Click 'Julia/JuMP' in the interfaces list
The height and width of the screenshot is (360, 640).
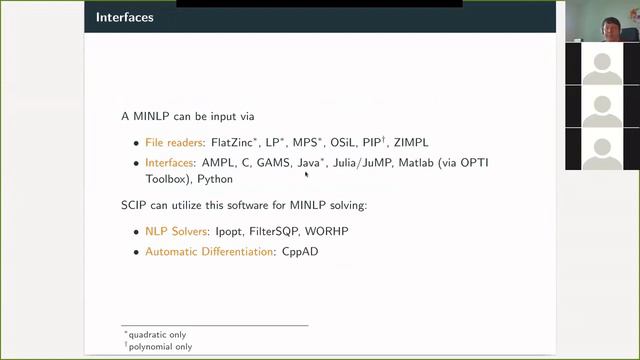(x=362, y=163)
